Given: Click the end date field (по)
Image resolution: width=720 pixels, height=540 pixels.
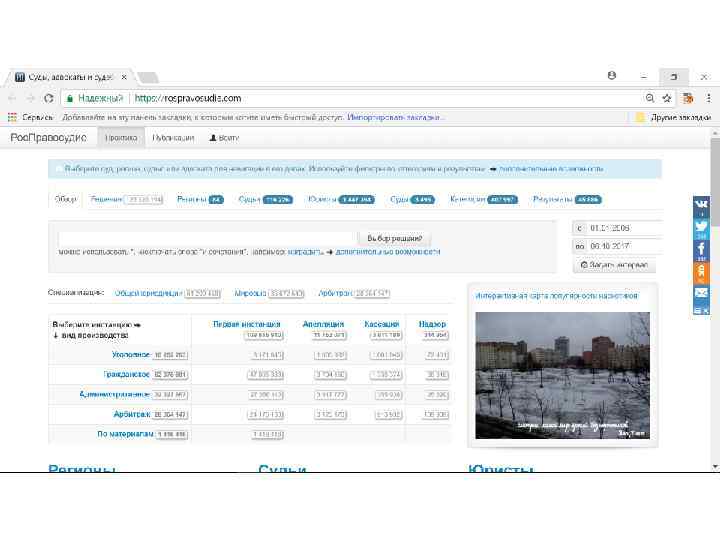Looking at the screenshot, I should tap(625, 247).
